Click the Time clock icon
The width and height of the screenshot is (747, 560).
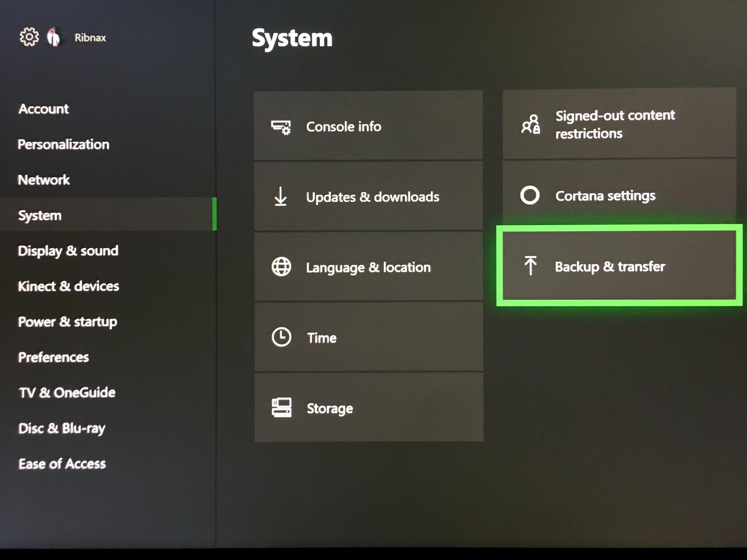(x=281, y=337)
